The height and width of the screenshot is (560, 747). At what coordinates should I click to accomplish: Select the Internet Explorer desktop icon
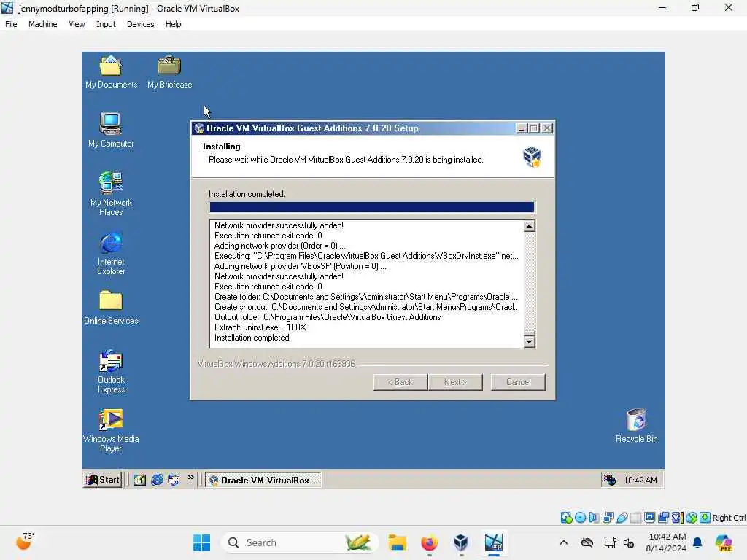tap(111, 253)
